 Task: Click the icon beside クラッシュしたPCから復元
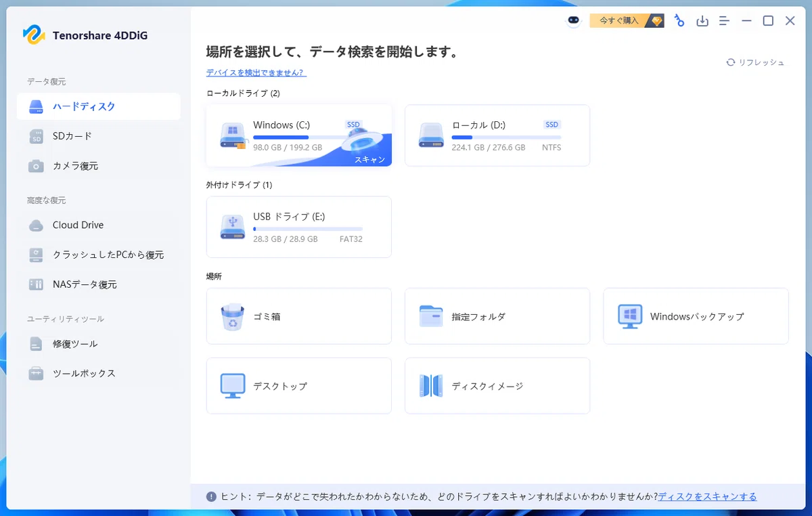[x=37, y=255]
